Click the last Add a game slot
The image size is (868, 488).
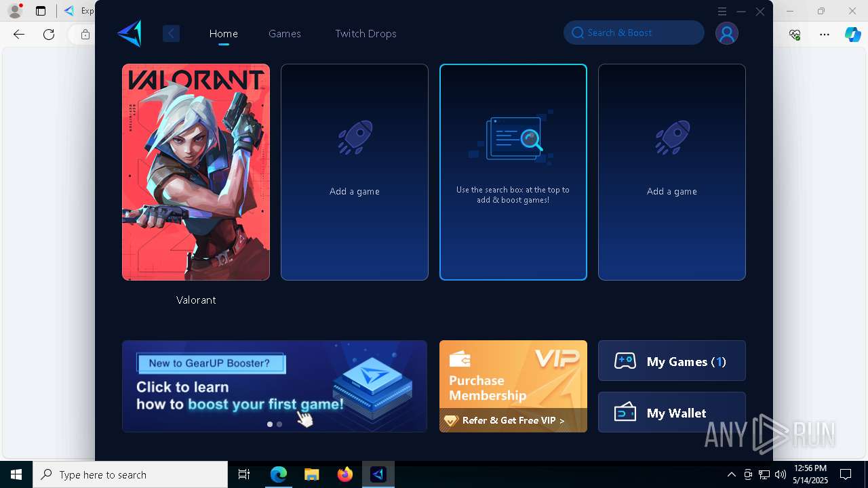point(672,172)
